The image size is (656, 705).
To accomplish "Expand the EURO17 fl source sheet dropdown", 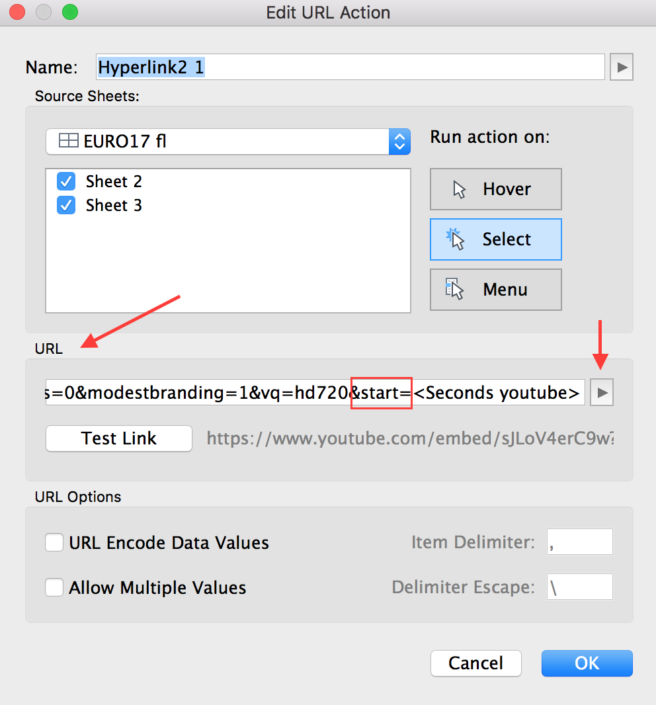I will click(399, 141).
